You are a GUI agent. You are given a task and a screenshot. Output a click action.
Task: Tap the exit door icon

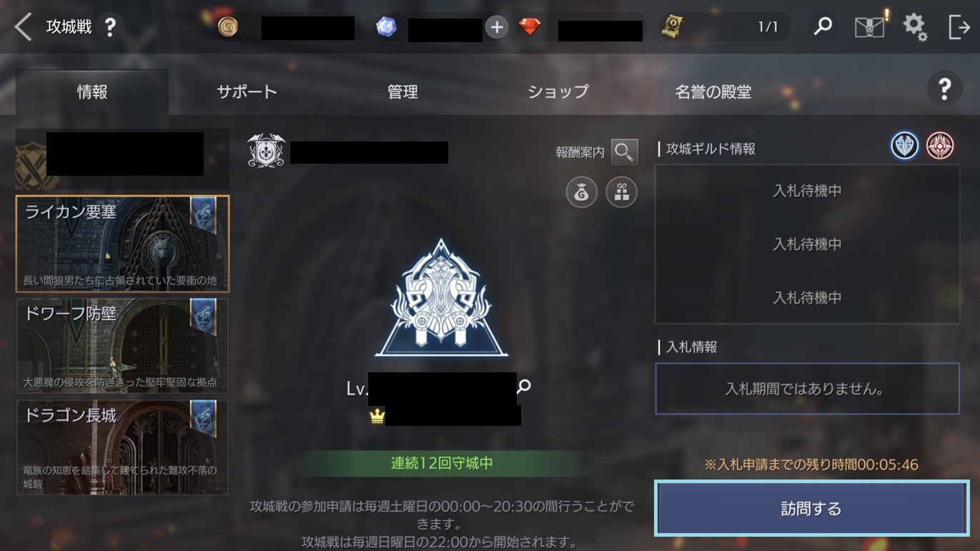click(958, 27)
